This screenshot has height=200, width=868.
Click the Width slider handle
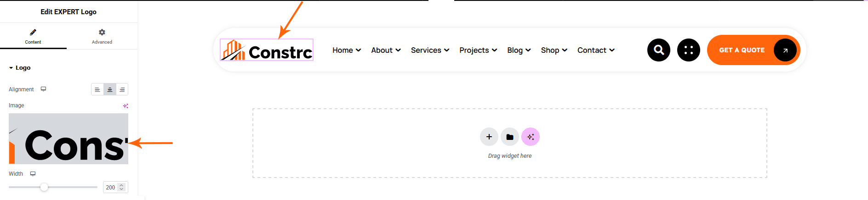[44, 187]
